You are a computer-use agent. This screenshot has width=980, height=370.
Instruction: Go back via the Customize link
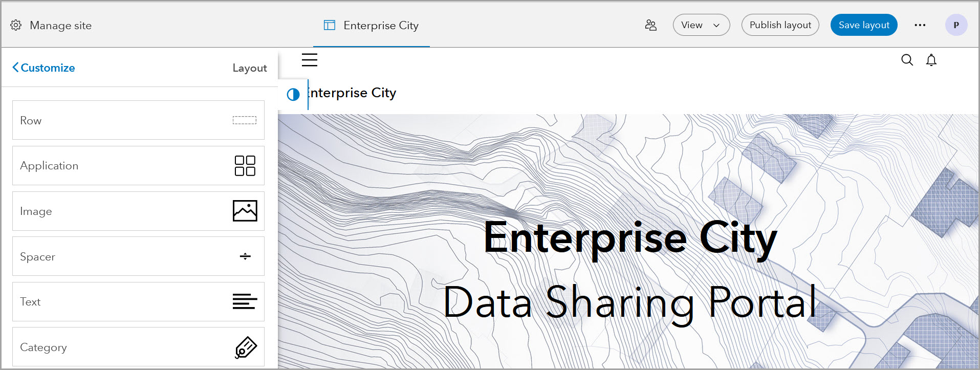pyautogui.click(x=43, y=68)
